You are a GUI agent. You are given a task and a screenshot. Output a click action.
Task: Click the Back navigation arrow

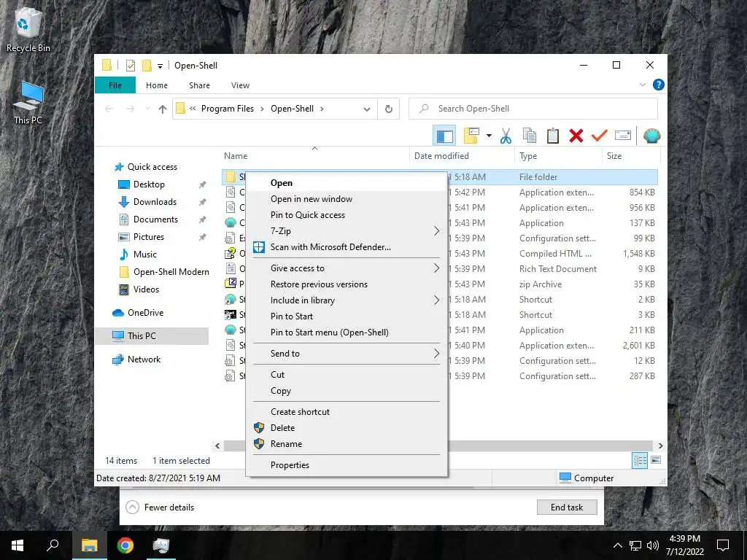[109, 109]
